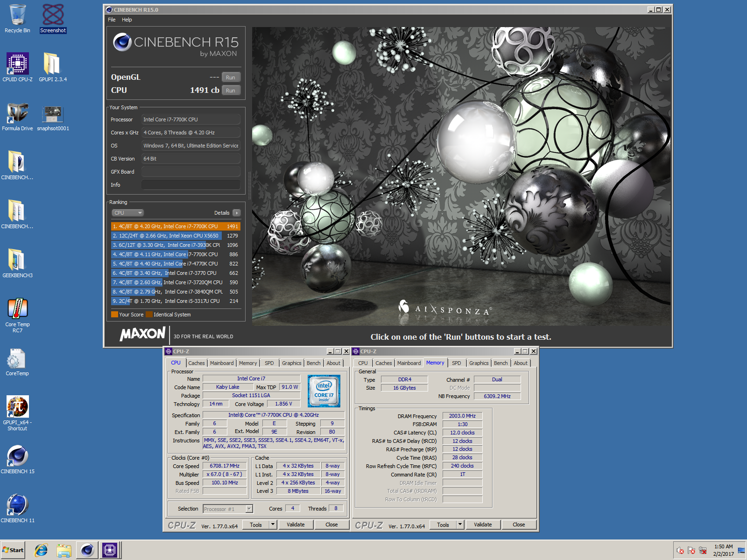Viewport: 747px width, 560px height.
Task: Select ranking entry Intel Core i7-3930K
Action: point(176,245)
